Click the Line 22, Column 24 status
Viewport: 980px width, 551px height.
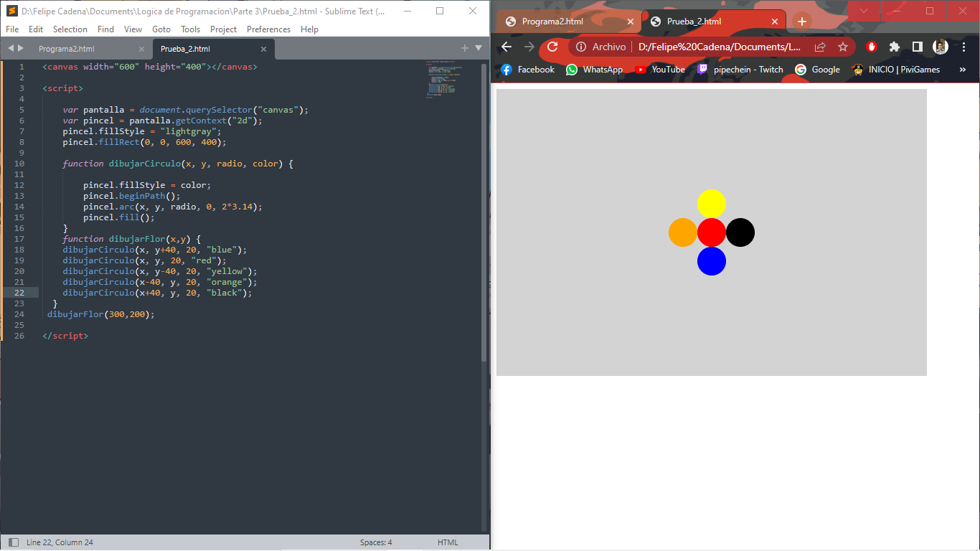[60, 542]
